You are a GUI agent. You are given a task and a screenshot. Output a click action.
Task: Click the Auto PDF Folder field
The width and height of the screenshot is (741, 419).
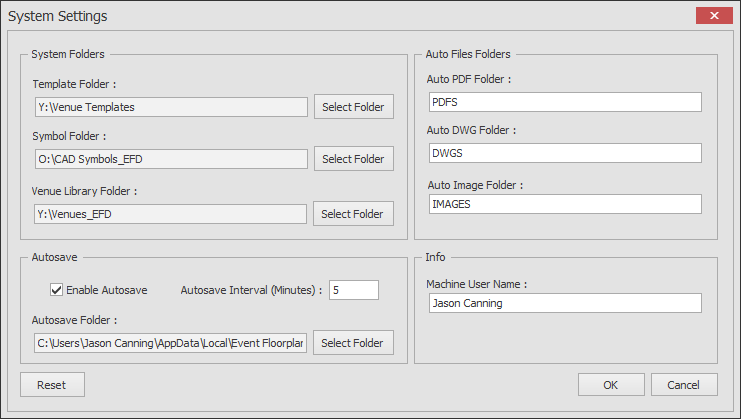pos(565,102)
